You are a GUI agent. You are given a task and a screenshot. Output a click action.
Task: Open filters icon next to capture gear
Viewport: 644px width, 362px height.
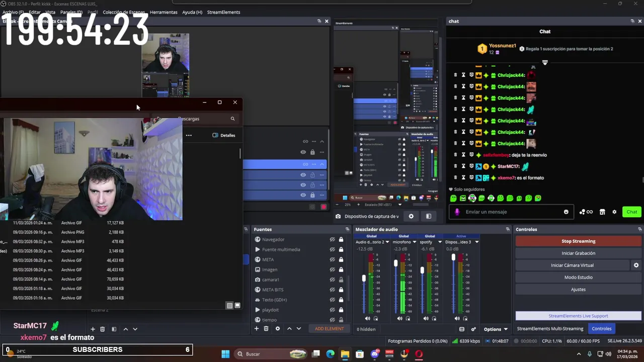(429, 216)
